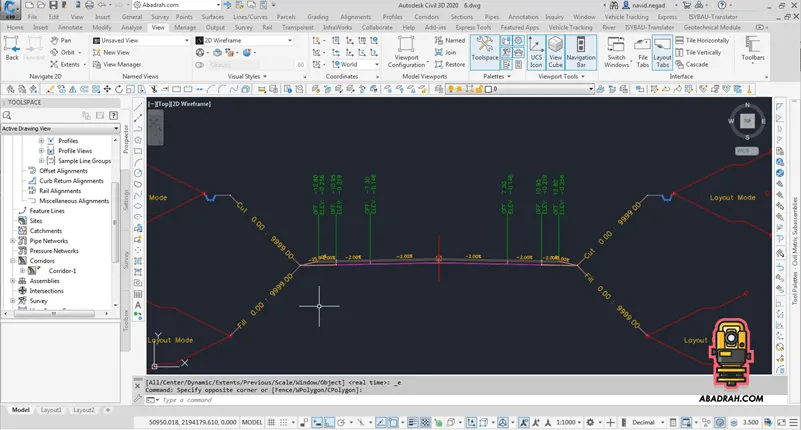
Task: Click the Back navigation arrow
Action: (12, 47)
